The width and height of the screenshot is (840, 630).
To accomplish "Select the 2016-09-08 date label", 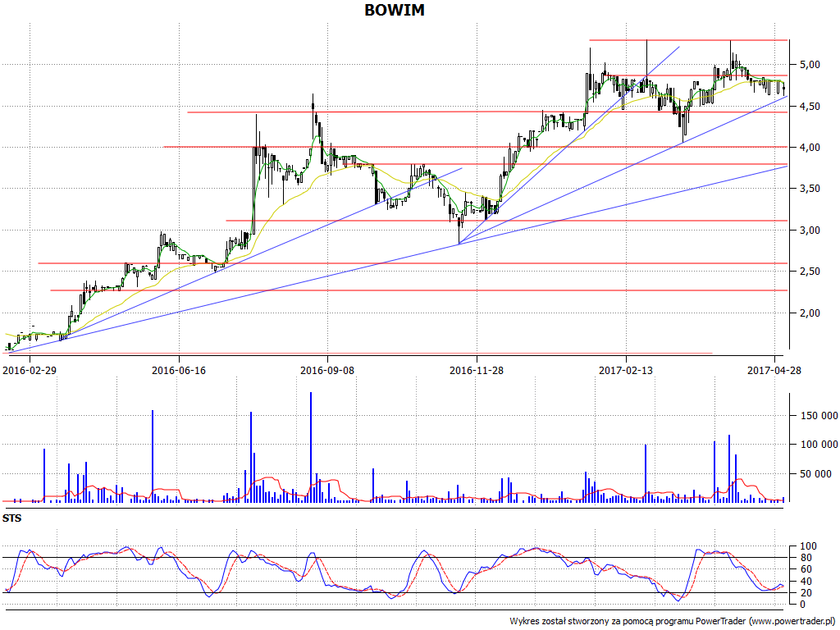I will [327, 370].
